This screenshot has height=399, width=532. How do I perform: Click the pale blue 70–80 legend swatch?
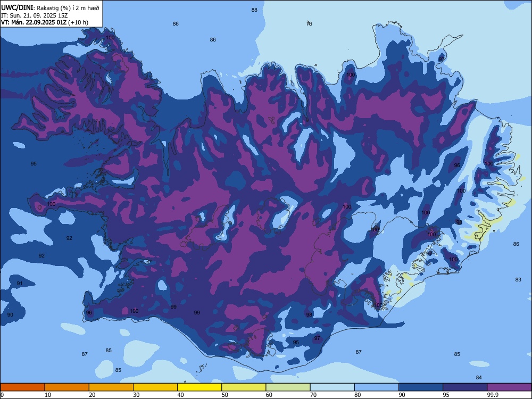click(332, 387)
